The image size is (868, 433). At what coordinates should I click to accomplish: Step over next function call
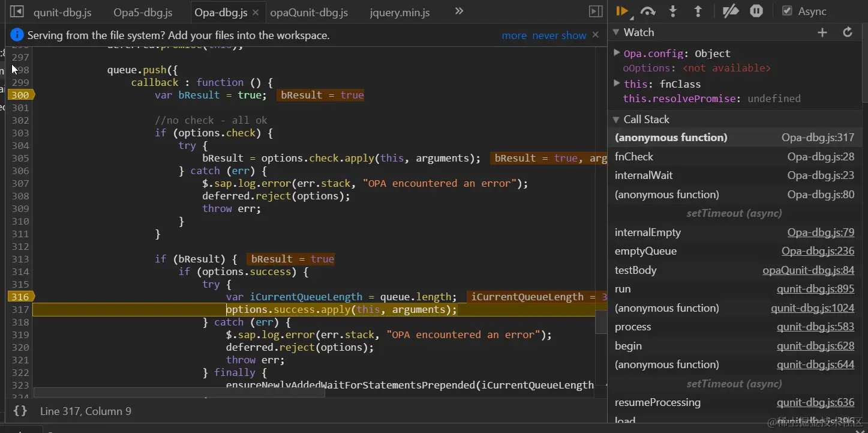[x=648, y=11]
